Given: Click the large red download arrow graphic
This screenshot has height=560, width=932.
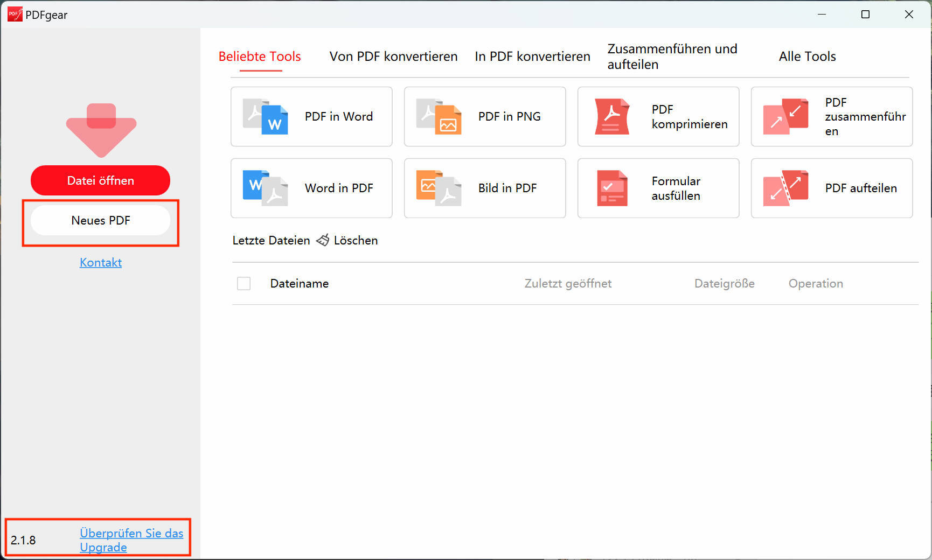Looking at the screenshot, I should [101, 130].
